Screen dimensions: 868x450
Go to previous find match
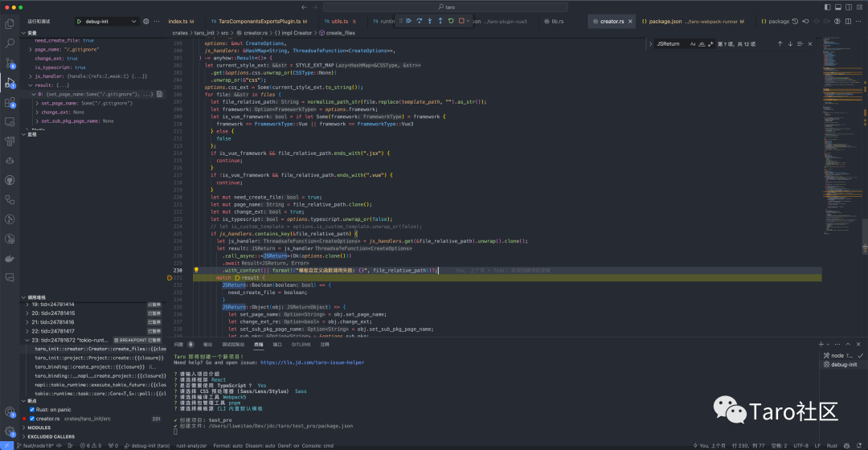780,43
